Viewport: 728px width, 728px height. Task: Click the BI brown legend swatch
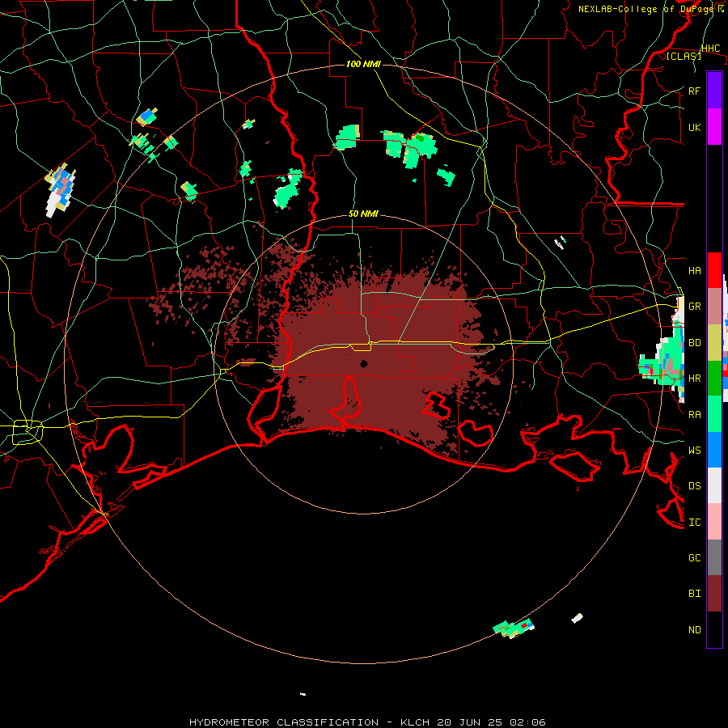pyautogui.click(x=714, y=594)
